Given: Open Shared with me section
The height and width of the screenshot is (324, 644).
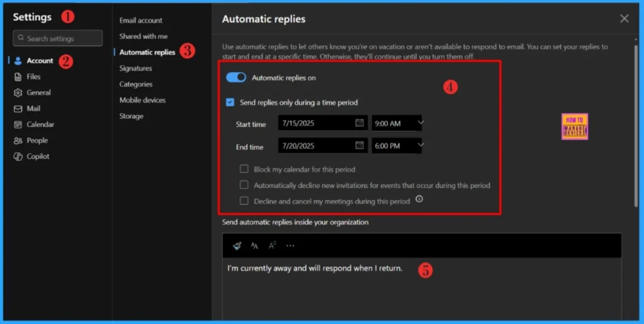Looking at the screenshot, I should [143, 36].
